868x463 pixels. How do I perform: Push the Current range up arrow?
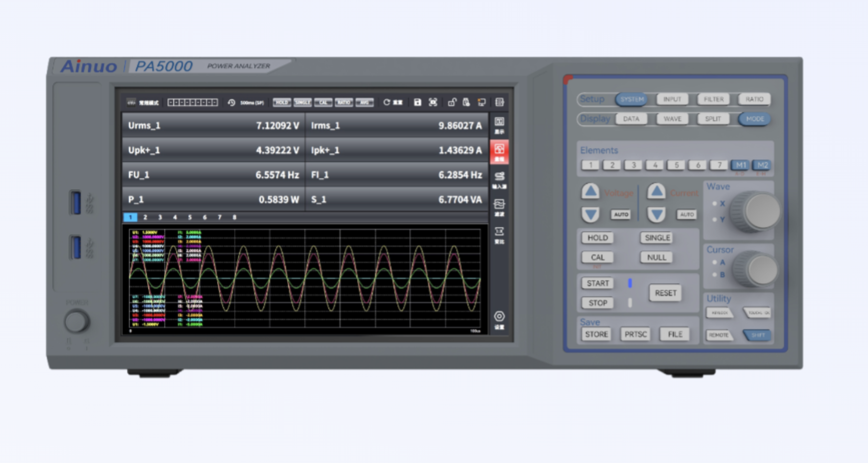coord(656,192)
